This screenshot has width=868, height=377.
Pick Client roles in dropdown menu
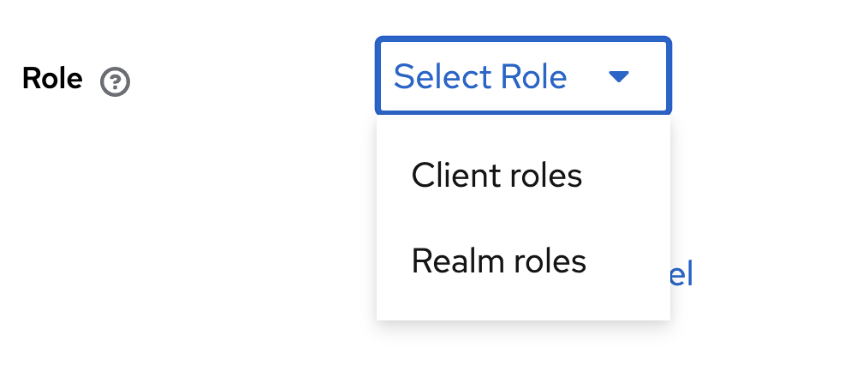pyautogui.click(x=496, y=176)
